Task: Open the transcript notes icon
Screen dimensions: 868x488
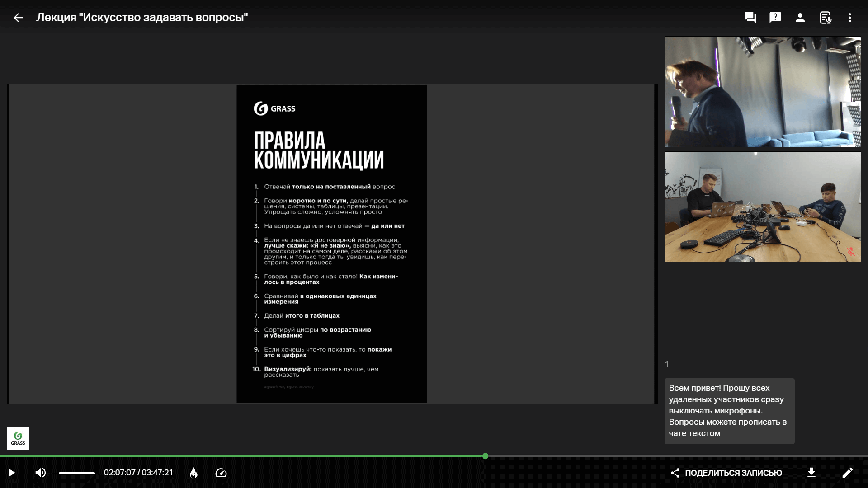Action: click(825, 18)
